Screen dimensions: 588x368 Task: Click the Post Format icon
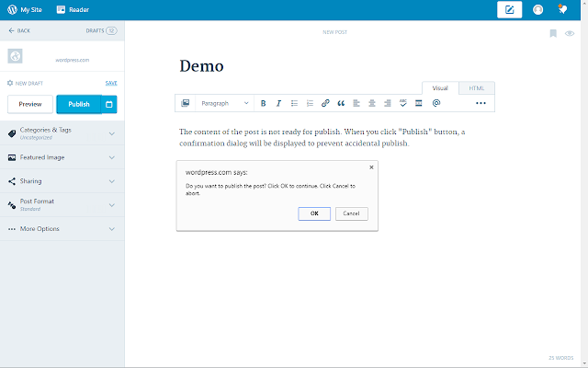click(x=12, y=205)
